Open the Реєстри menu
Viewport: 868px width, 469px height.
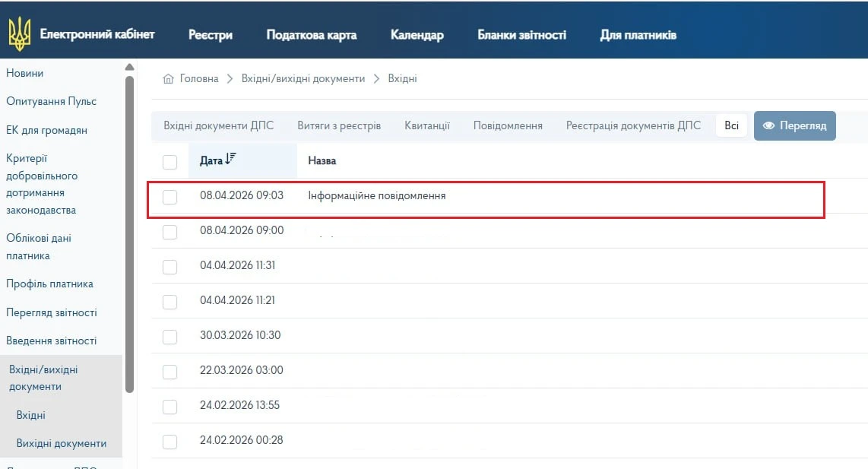click(x=210, y=33)
